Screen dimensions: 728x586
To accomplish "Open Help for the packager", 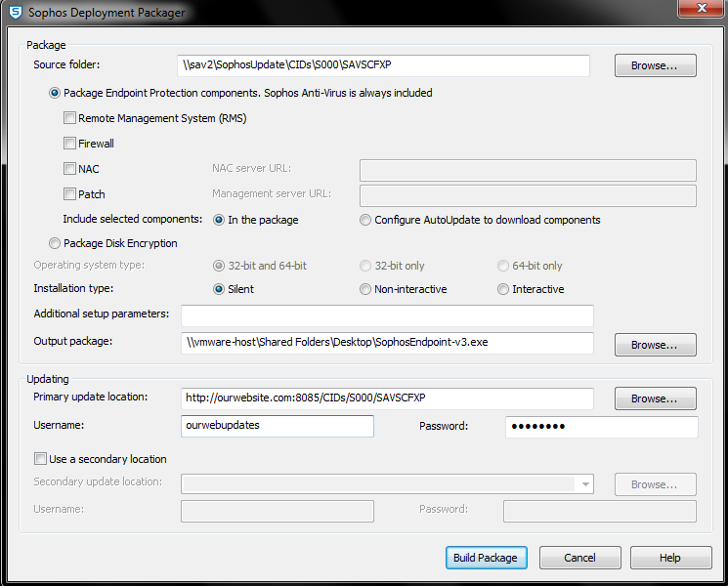I will [x=670, y=558].
